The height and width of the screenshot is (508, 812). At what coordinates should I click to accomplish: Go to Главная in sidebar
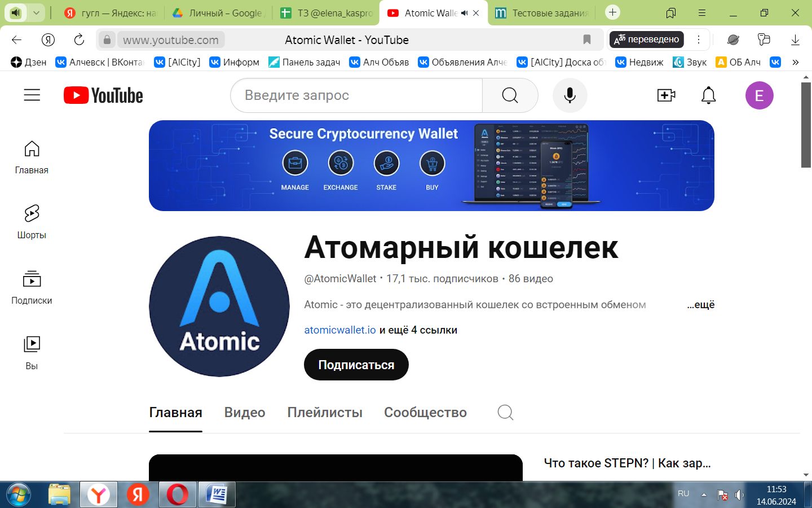click(x=32, y=157)
